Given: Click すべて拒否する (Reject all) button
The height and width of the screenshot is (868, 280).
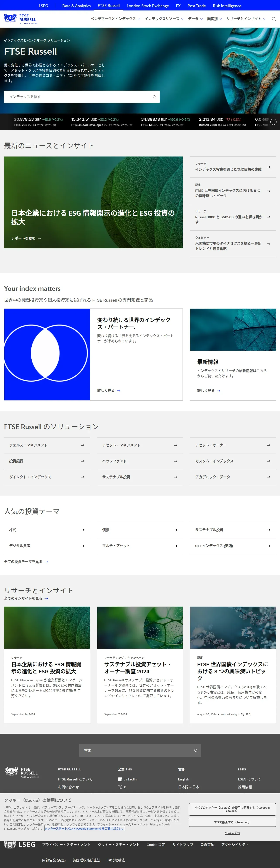Looking at the screenshot, I should (232, 822).
